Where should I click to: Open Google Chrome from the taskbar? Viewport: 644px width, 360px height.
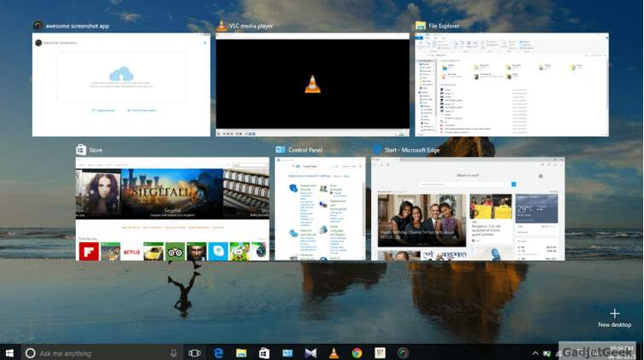(x=357, y=353)
